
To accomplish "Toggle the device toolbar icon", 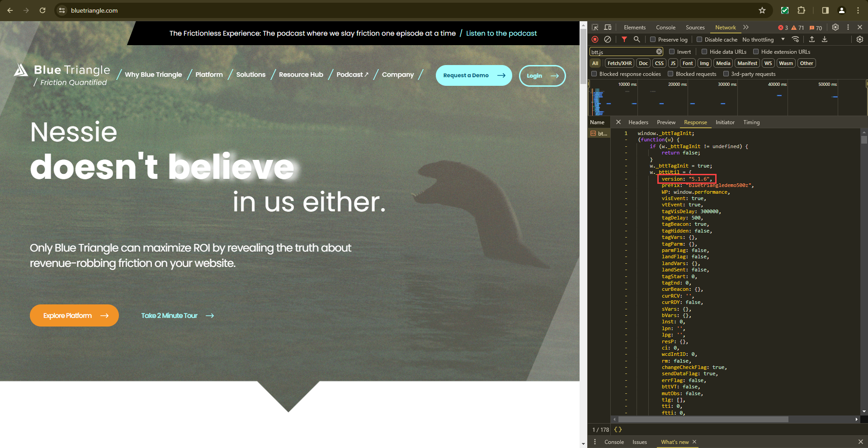I will pyautogui.click(x=608, y=28).
